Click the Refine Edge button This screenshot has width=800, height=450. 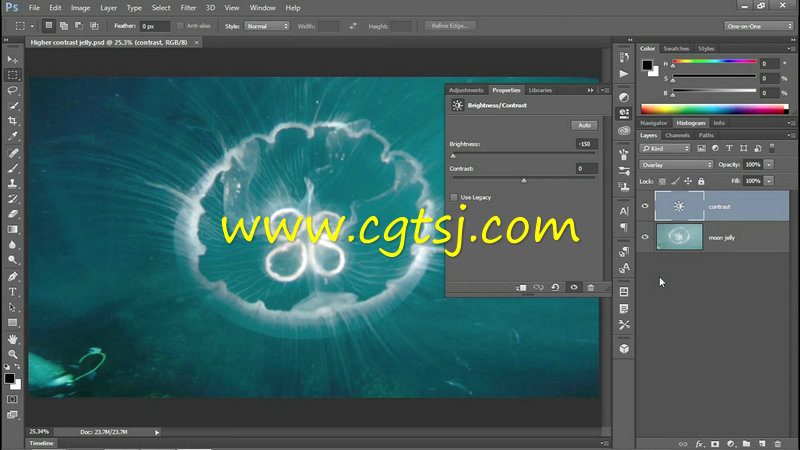(x=450, y=26)
